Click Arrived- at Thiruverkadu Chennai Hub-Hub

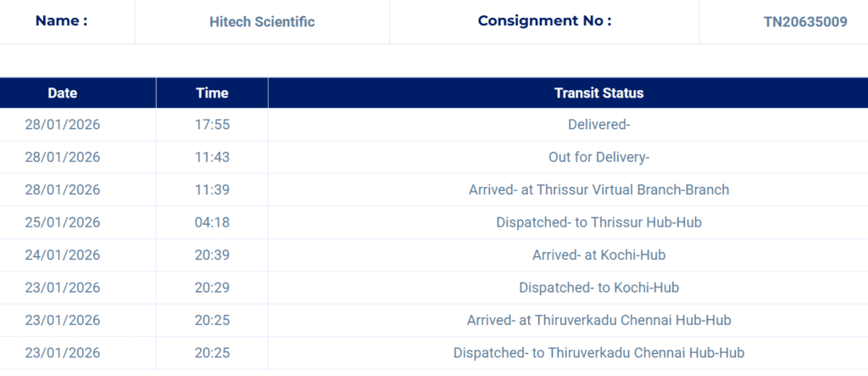tap(598, 320)
